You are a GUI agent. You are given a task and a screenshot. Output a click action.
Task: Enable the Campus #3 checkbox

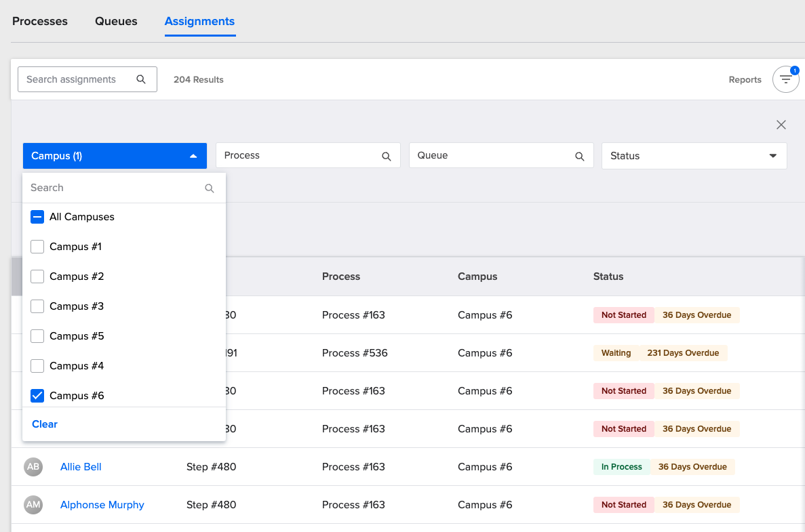click(37, 306)
